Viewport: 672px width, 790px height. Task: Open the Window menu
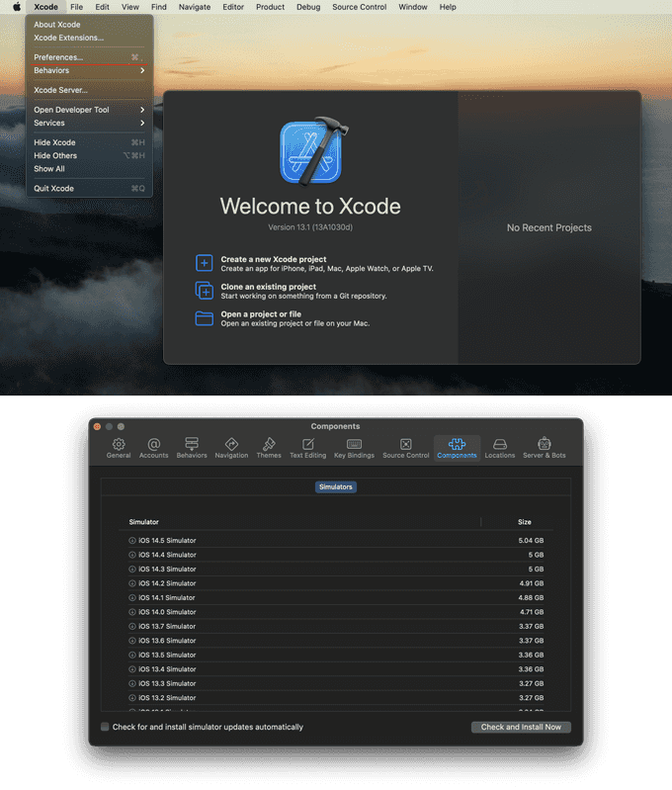[x=412, y=7]
